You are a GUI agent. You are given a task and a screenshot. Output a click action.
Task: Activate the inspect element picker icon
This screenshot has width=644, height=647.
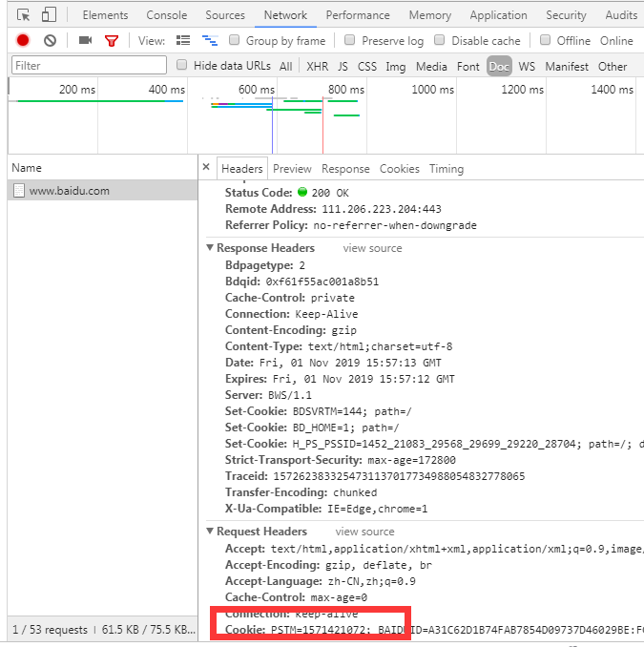(24, 15)
